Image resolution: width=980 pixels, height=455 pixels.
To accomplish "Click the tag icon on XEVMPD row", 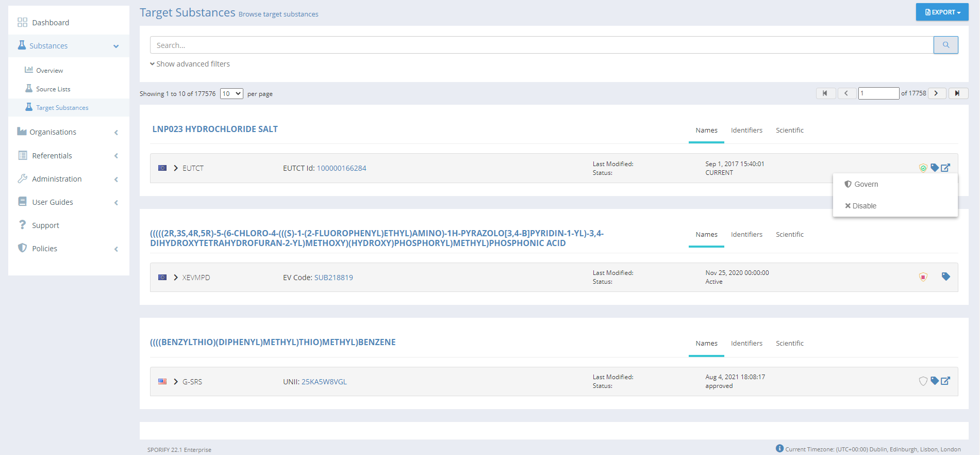I will pyautogui.click(x=945, y=277).
